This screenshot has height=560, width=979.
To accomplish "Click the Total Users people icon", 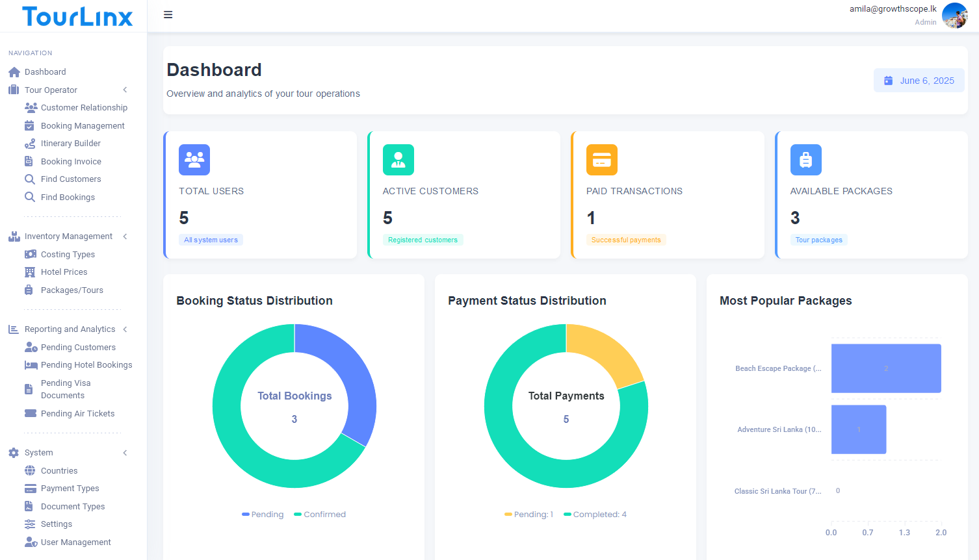I will click(194, 160).
